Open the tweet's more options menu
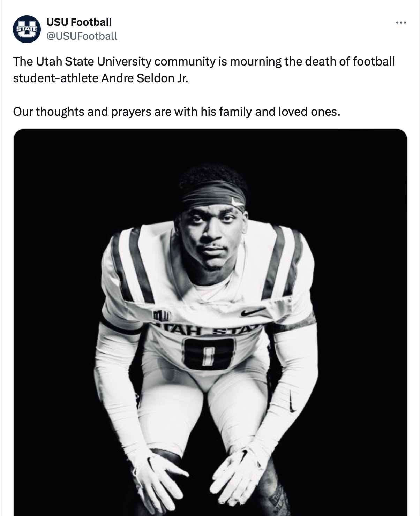 pos(401,23)
